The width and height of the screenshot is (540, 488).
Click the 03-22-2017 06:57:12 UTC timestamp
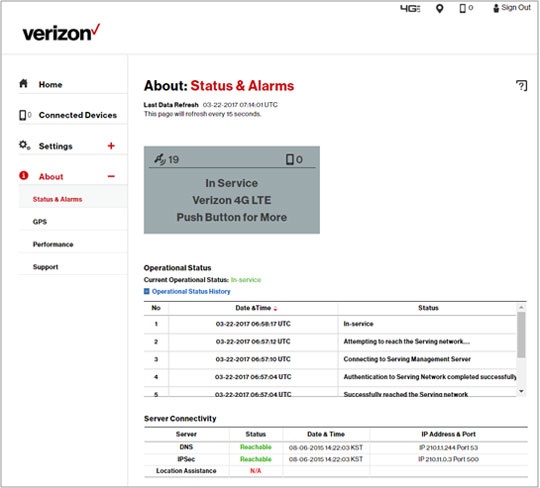tap(253, 341)
